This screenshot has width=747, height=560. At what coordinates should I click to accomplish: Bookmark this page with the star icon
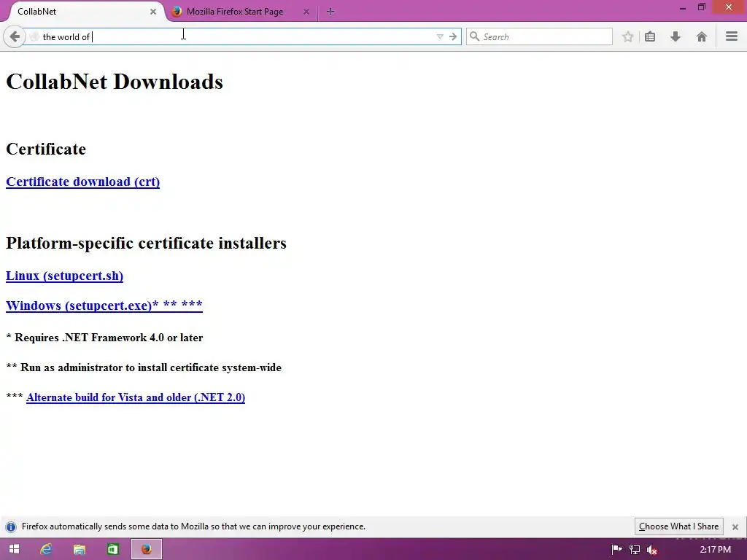coord(628,36)
